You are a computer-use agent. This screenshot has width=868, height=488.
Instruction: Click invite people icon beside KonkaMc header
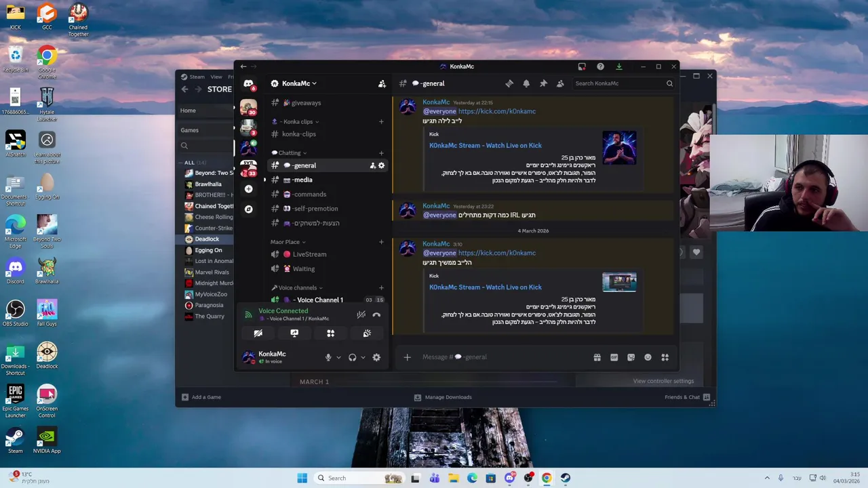click(x=382, y=83)
